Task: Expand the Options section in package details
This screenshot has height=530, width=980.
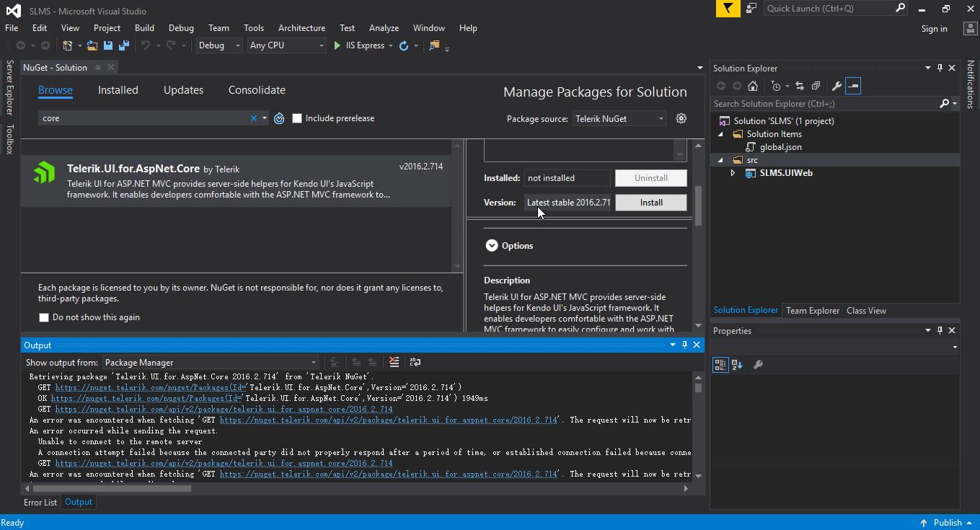Action: click(x=492, y=246)
